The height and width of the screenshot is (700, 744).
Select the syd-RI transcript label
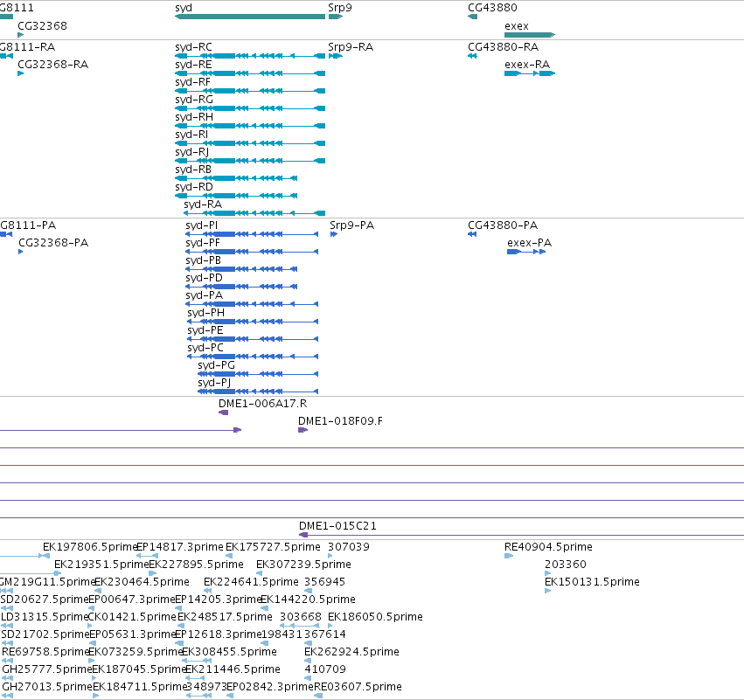[191, 135]
